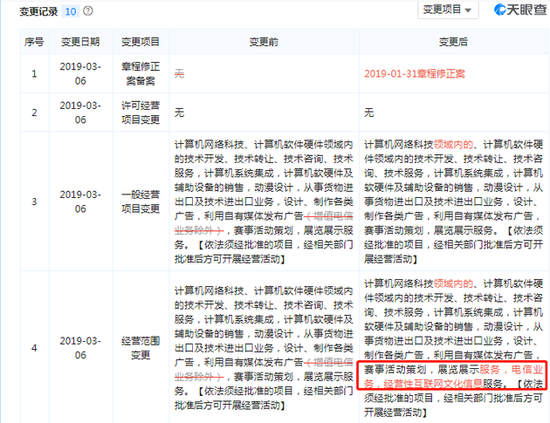
Task: Click the 序号 column header
Action: 34,42
